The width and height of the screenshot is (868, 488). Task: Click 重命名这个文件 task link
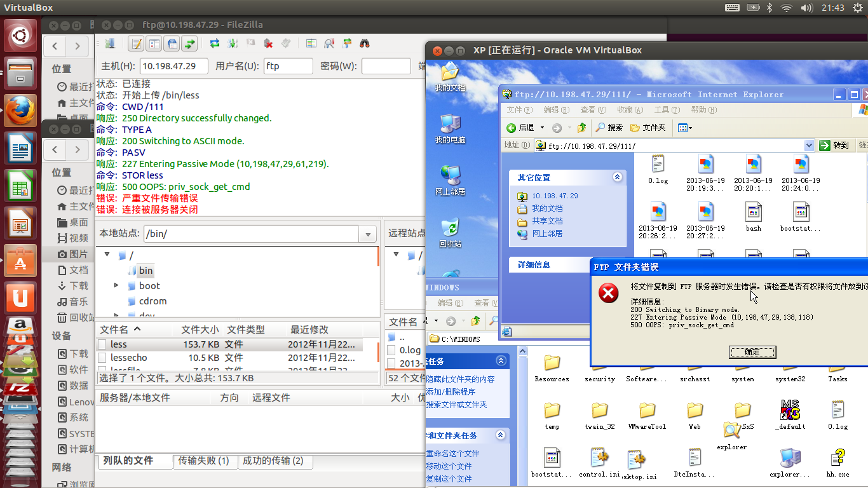(x=452, y=454)
